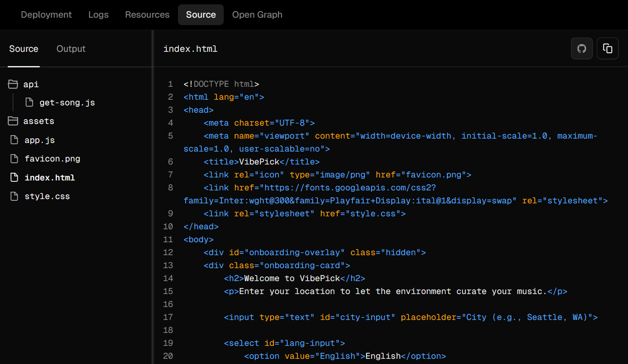This screenshot has width=628, height=364.
Task: Switch to the Deployment tab
Action: click(46, 15)
